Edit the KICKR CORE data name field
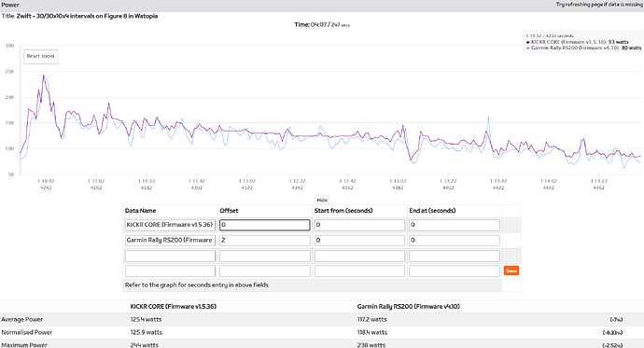644x348 pixels. pos(170,225)
